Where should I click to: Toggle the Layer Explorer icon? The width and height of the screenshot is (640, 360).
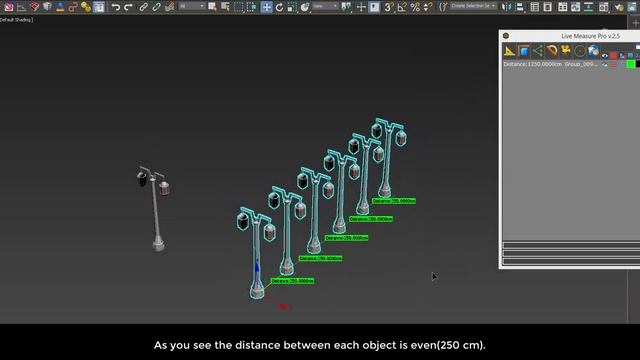(547, 7)
